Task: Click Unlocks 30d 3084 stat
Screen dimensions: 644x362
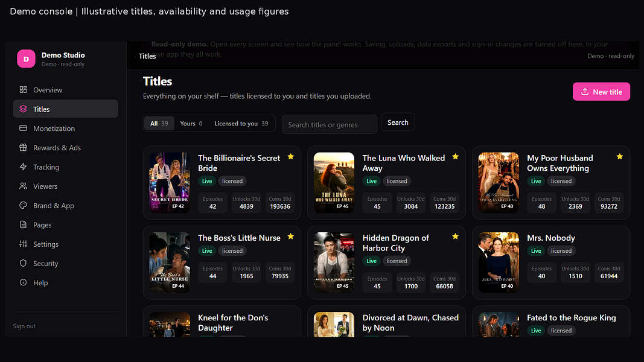Action: click(410, 203)
